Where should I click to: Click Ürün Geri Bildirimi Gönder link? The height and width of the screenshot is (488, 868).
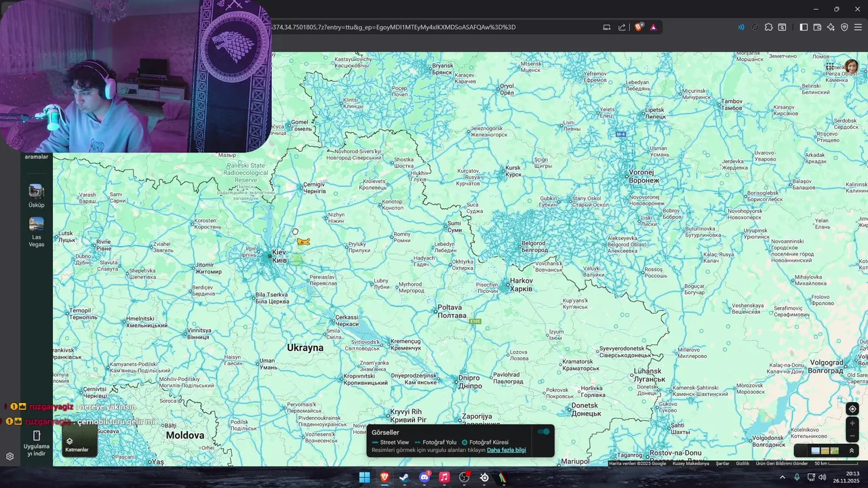[x=782, y=464]
